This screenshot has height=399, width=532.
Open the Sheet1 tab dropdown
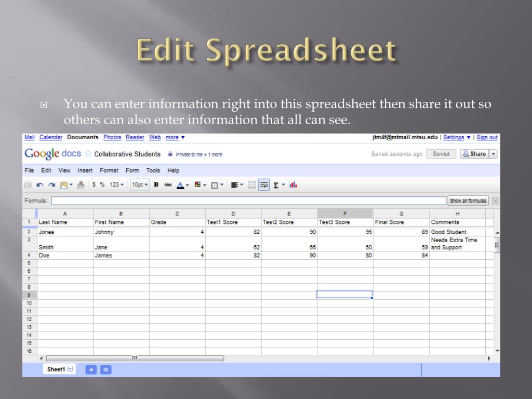[x=70, y=369]
